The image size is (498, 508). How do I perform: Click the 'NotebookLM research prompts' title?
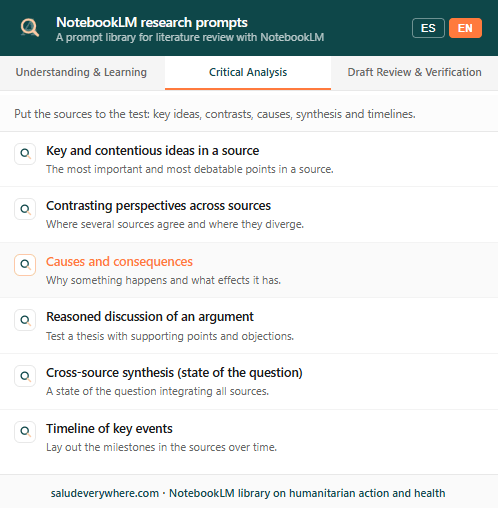click(x=152, y=22)
